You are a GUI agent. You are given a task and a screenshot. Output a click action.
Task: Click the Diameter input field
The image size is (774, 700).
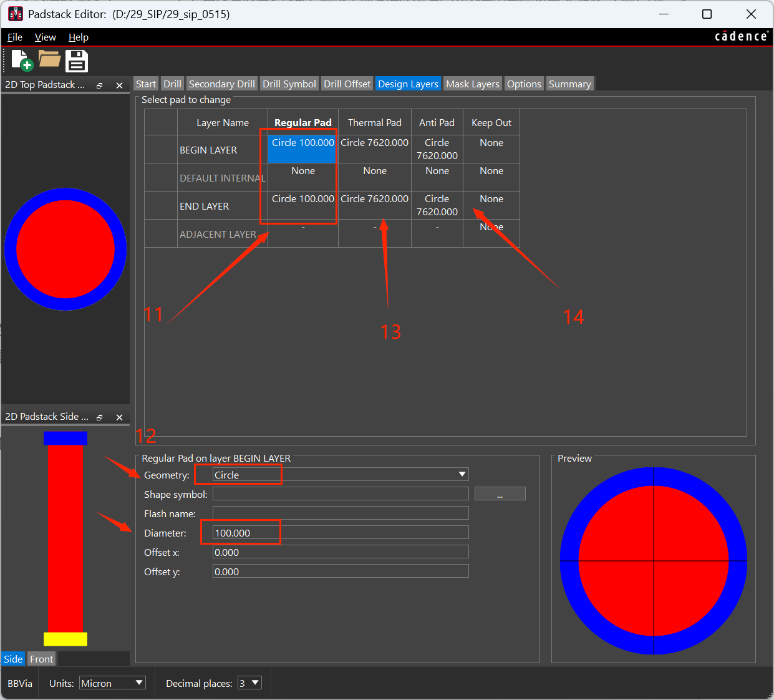click(341, 533)
